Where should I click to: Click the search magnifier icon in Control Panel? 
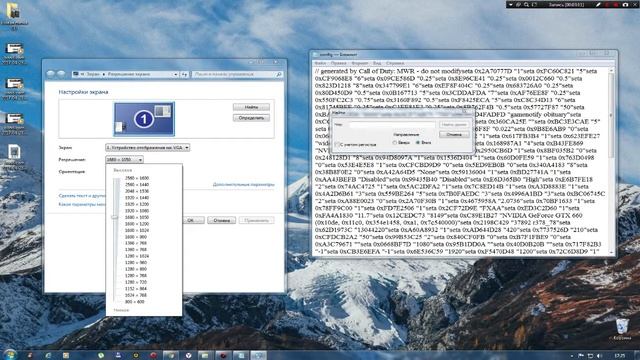pyautogui.click(x=279, y=74)
